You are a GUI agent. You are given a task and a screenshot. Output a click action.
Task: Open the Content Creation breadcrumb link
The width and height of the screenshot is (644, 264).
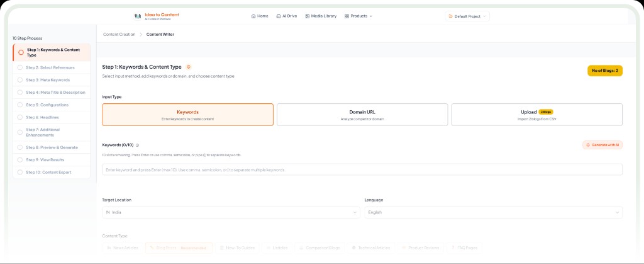(x=119, y=35)
